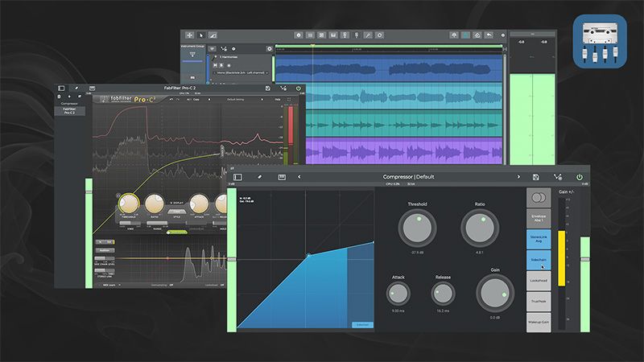Click routing icon in Compressor window header
Screen dimensions: 644x362
[x=558, y=177]
